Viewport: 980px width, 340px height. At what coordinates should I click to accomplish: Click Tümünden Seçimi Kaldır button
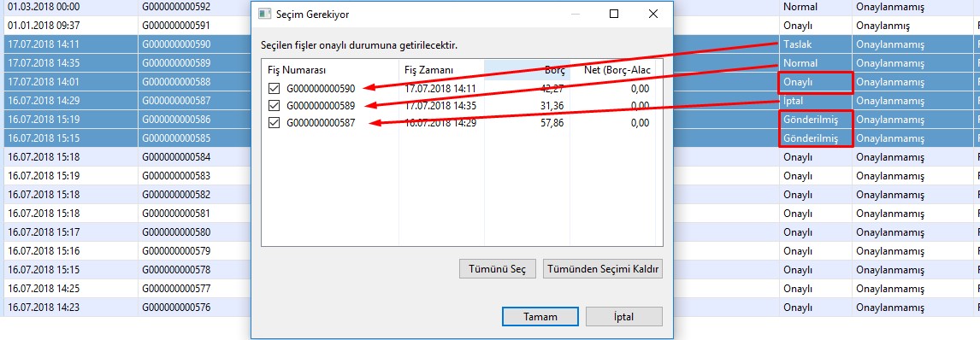(602, 269)
